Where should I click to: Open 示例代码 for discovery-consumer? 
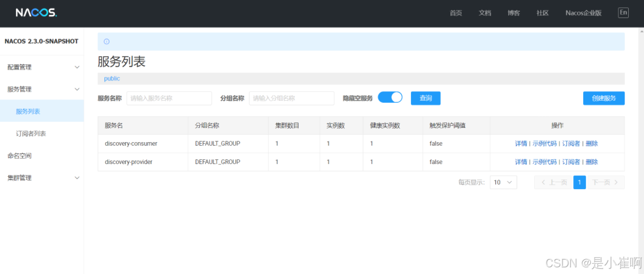click(544, 144)
